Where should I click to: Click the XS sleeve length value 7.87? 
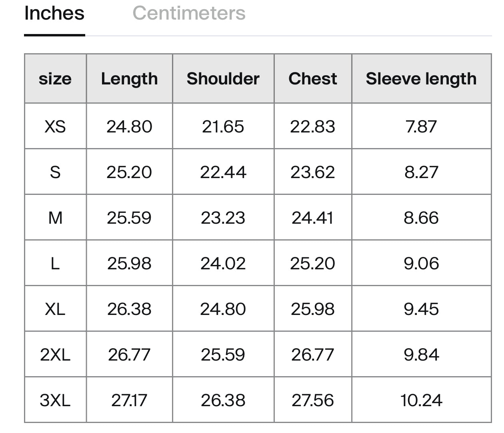(421, 127)
